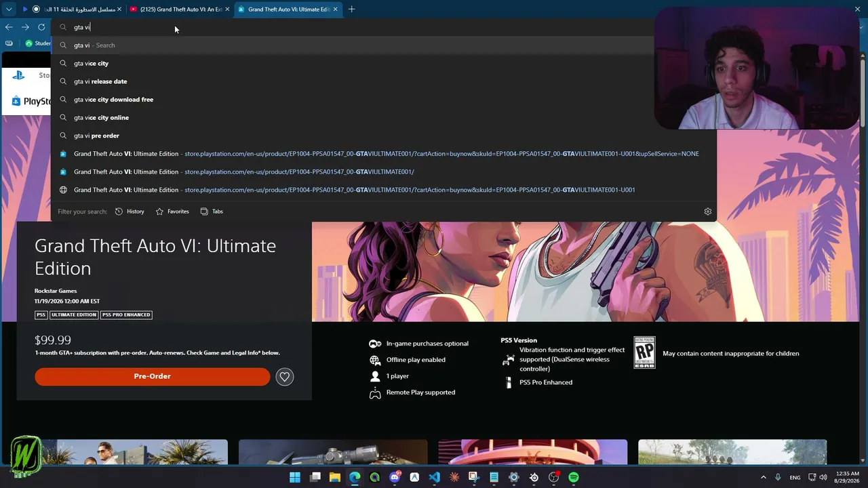
Task: Click the Pre-Order button
Action: coord(153,376)
